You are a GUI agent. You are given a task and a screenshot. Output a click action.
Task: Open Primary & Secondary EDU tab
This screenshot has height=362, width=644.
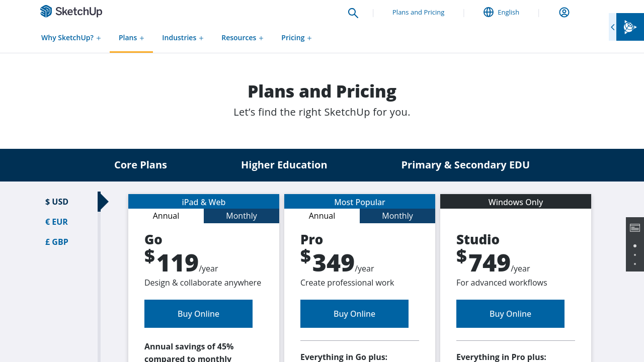click(465, 165)
